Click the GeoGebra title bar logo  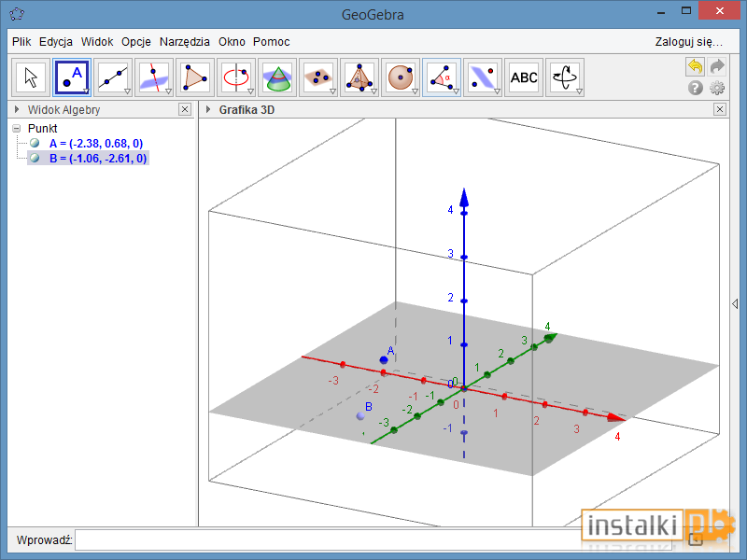(17, 14)
